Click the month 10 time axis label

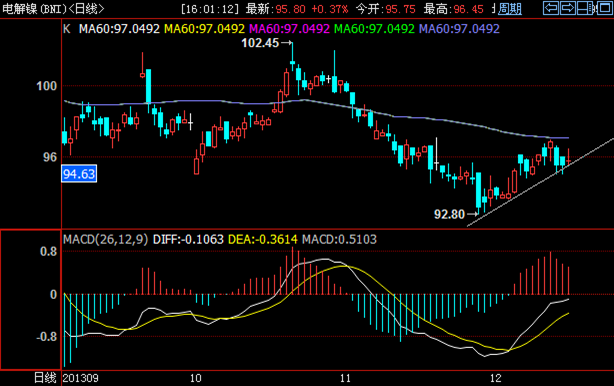(x=195, y=378)
